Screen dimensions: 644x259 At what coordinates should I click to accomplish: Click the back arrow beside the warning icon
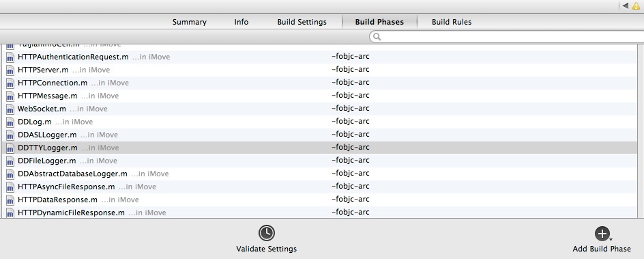[626, 5]
